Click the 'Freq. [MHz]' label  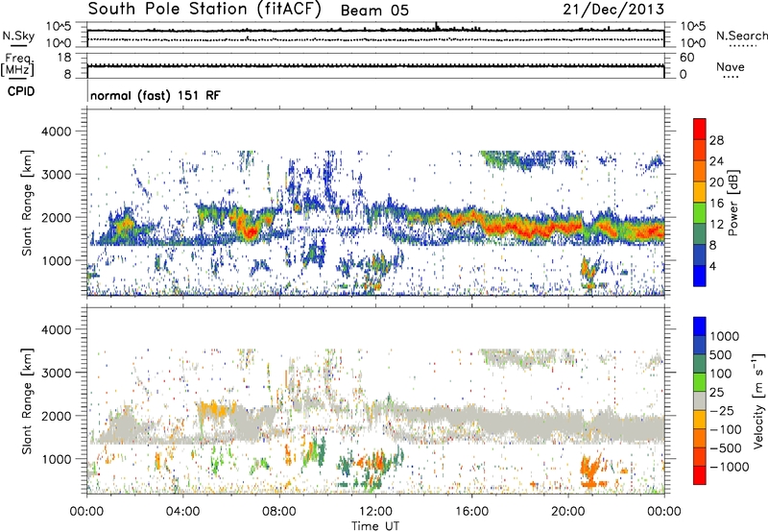(17, 65)
